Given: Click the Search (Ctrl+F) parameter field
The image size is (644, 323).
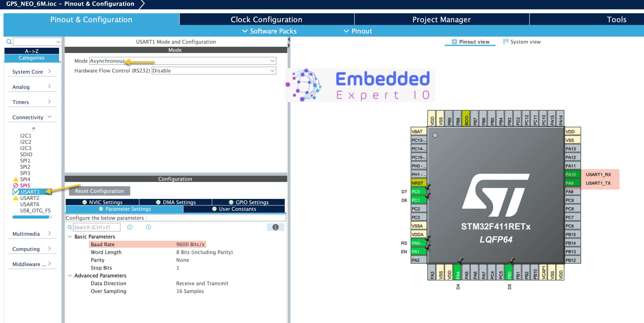Looking at the screenshot, I should point(96,227).
